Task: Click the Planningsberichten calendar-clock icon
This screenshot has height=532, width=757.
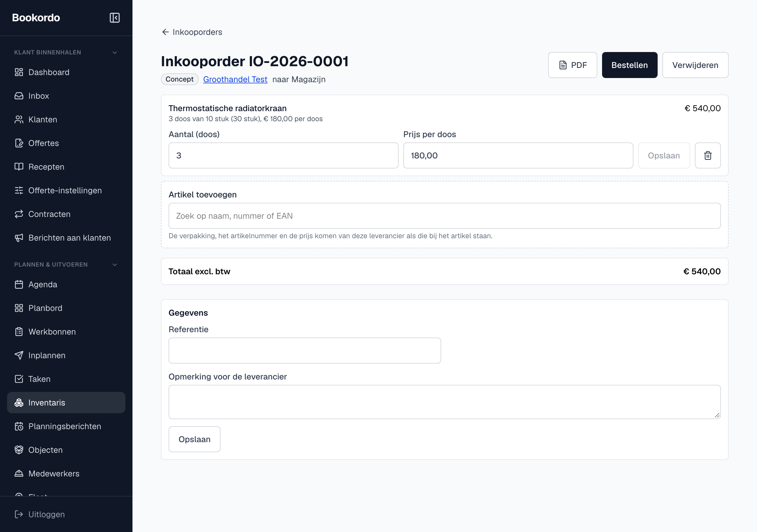Action: pos(19,426)
